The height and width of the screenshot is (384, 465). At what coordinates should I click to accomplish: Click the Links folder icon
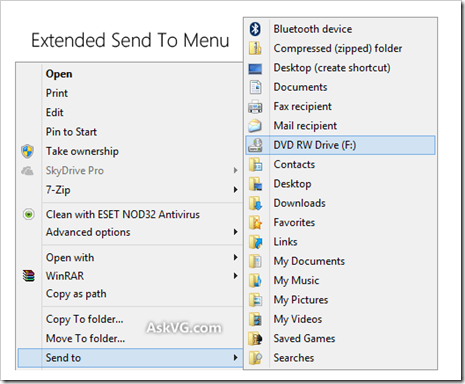[256, 242]
